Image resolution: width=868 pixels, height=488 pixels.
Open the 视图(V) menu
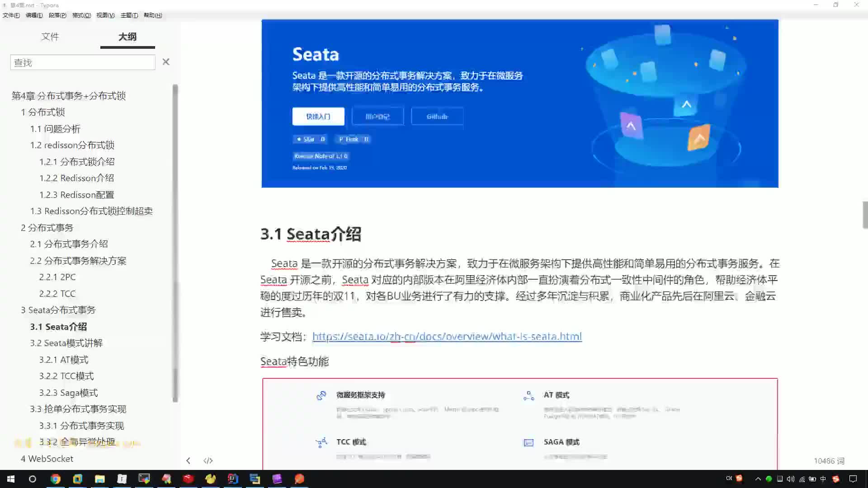(x=105, y=15)
